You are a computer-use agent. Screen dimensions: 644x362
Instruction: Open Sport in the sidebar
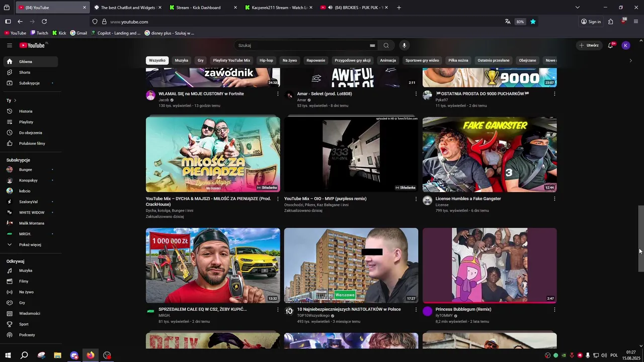(30, 324)
